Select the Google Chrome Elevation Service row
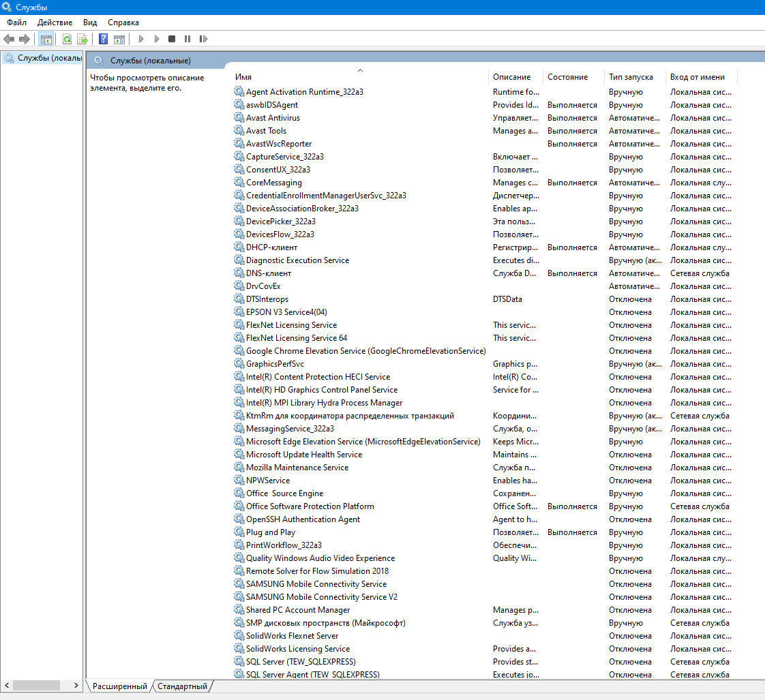This screenshot has height=700, width=765. coord(485,351)
